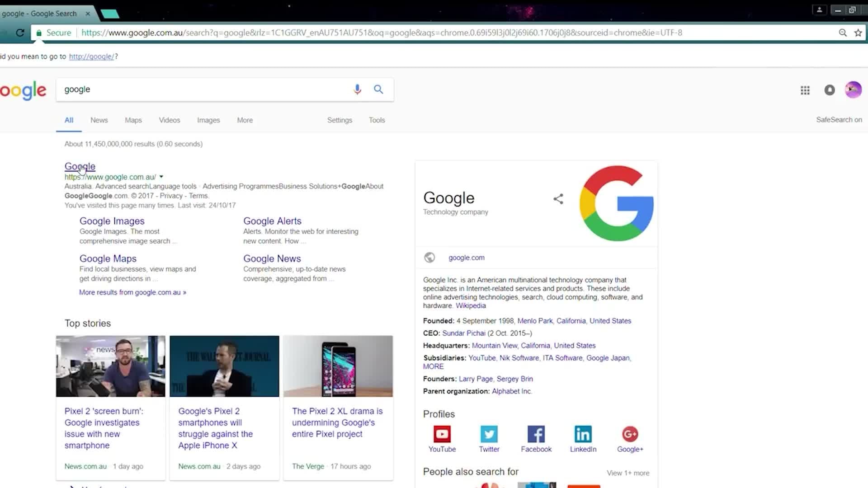Click into the google search input field
This screenshot has width=868, height=488.
point(203,89)
